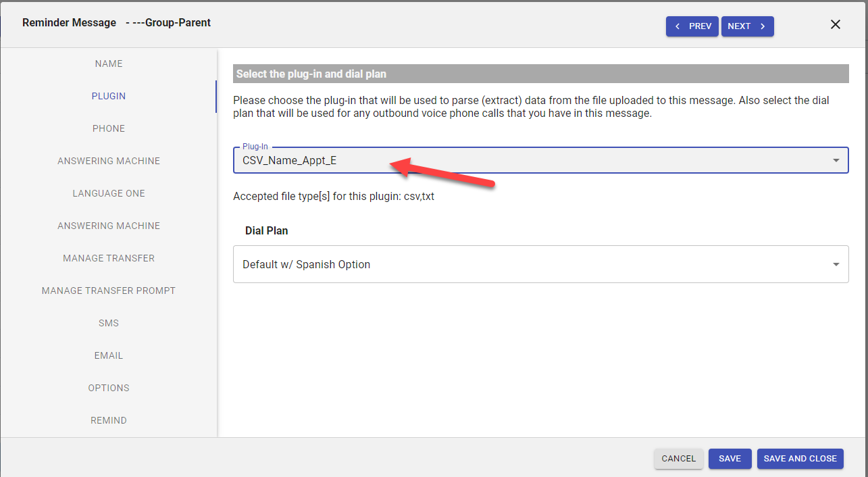Screen dimensions: 868x477
Task: Select the PLUGIN sidebar tab
Action: [109, 96]
